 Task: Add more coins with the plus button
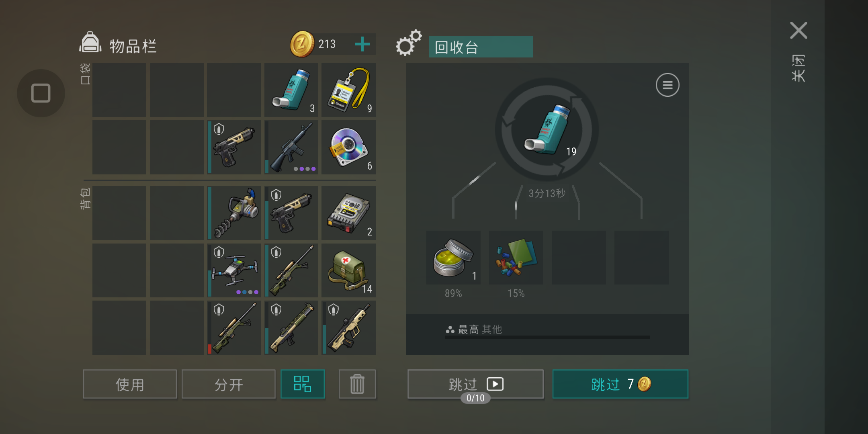362,44
